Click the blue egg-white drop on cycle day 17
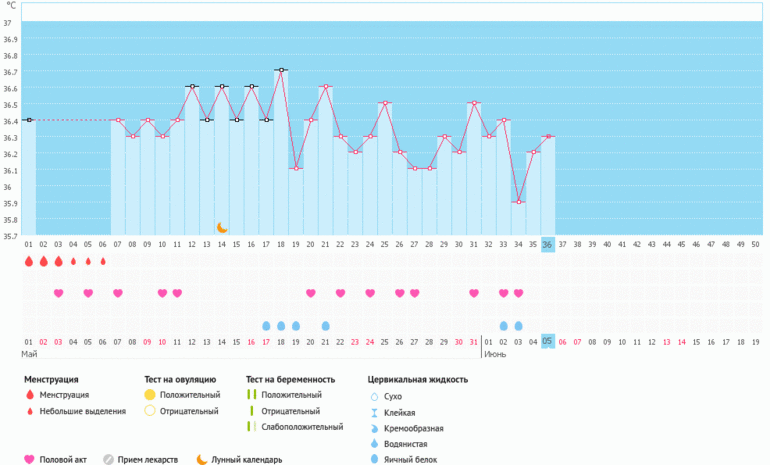770x465 pixels. point(266,326)
